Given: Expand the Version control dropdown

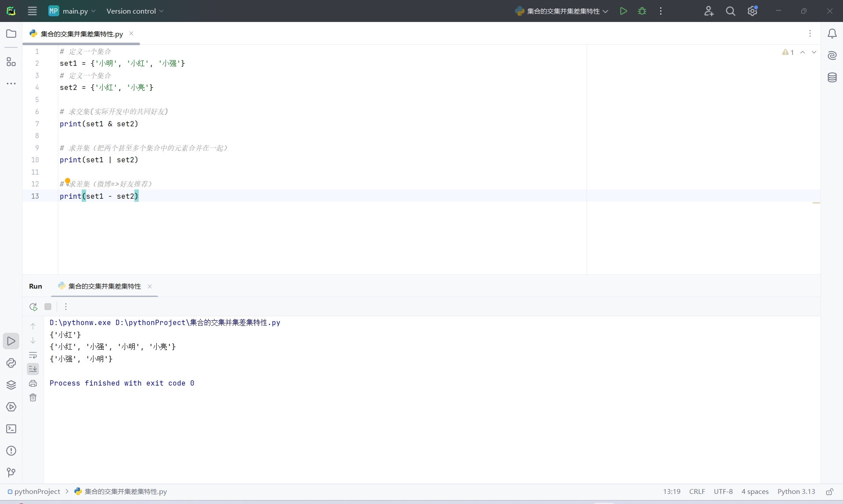Looking at the screenshot, I should (x=135, y=11).
